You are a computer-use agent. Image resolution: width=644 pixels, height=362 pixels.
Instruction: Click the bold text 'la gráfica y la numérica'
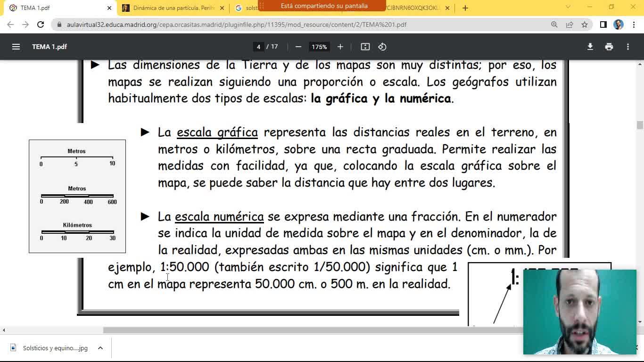pos(381,99)
